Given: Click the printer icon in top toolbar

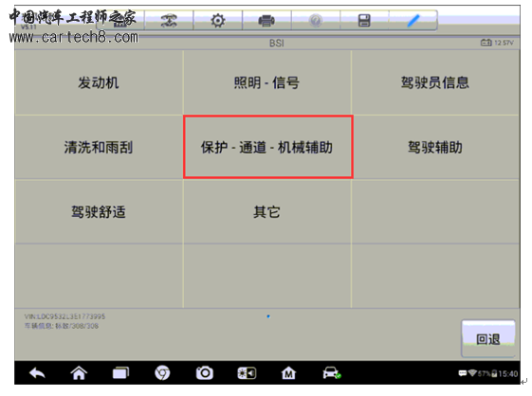Looking at the screenshot, I should click(266, 21).
